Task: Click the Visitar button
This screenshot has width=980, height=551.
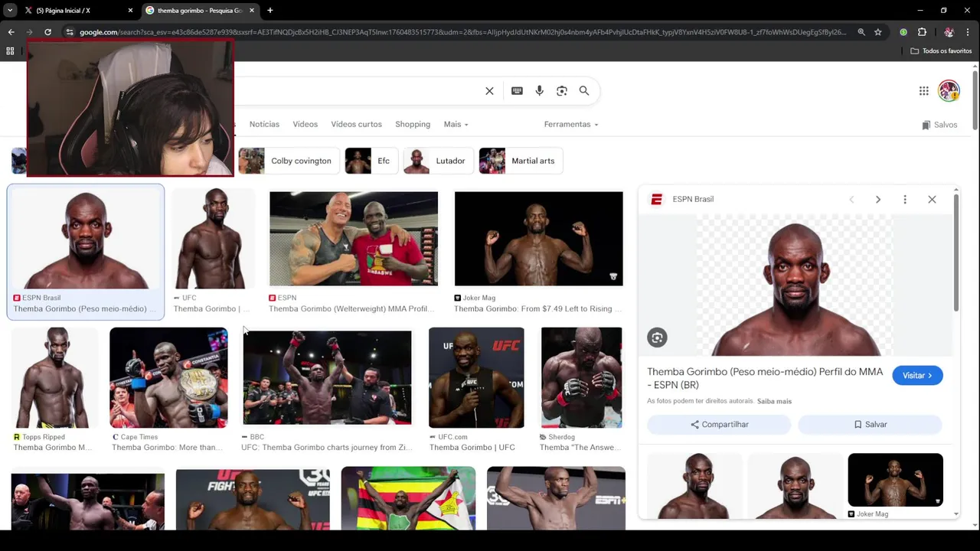Action: (917, 376)
